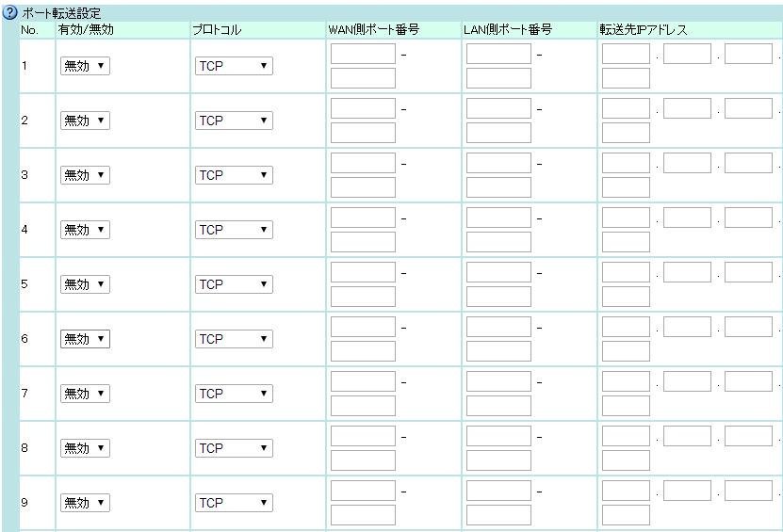Open the 有効/無効 dropdown for row 1

(x=85, y=66)
